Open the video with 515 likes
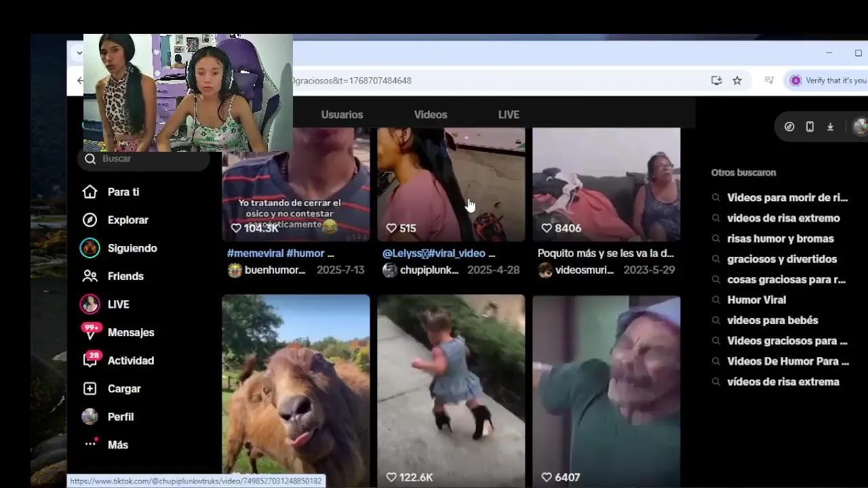Viewport: 868px width, 488px height. pos(451,184)
